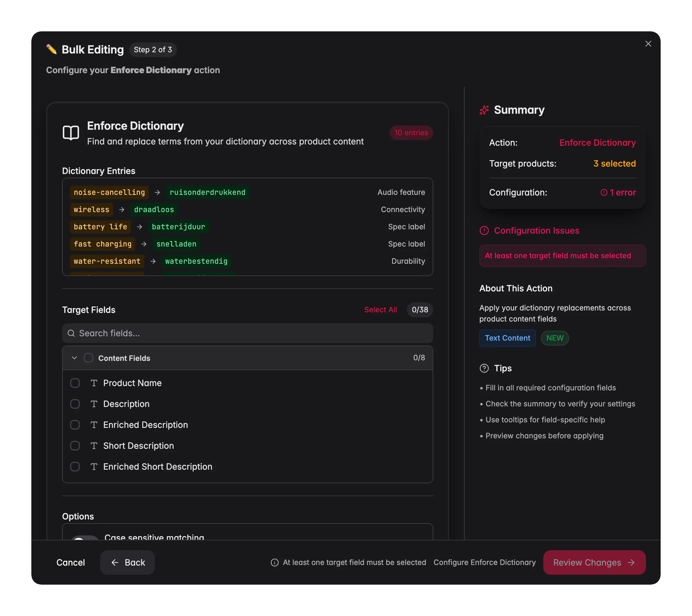This screenshot has width=692, height=616.
Task: Click the 0/8 Content Fields count
Action: [x=419, y=357]
